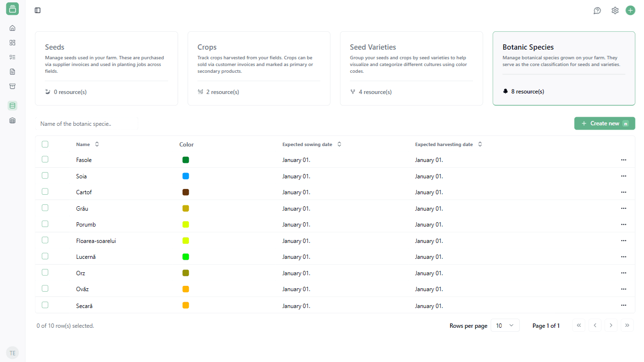This screenshot has height=362, width=644.
Task: Open the settings gear icon
Action: 615,11
